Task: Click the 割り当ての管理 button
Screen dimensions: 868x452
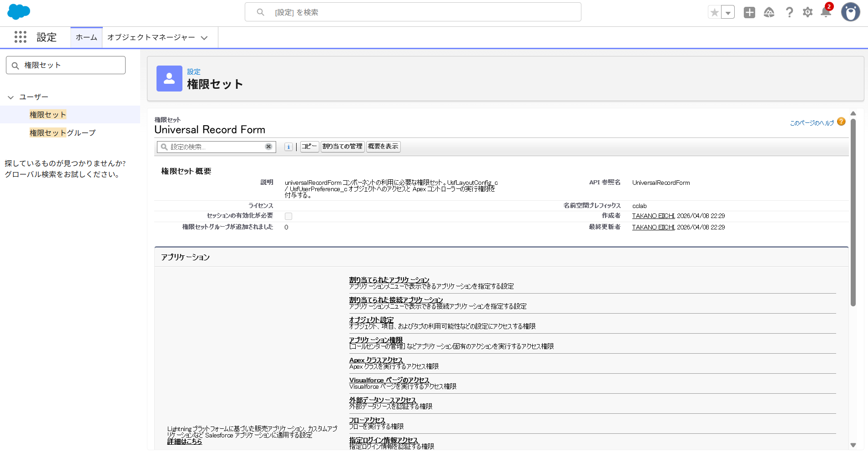Action: coord(343,147)
